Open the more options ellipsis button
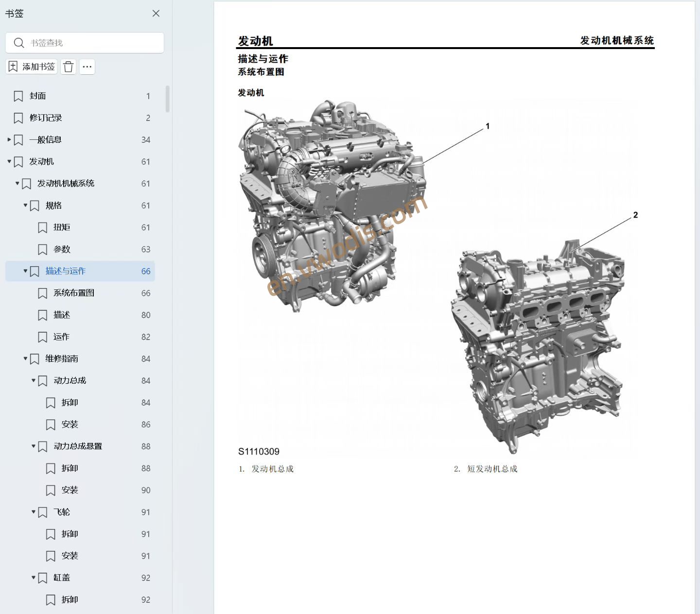700x614 pixels. (87, 67)
